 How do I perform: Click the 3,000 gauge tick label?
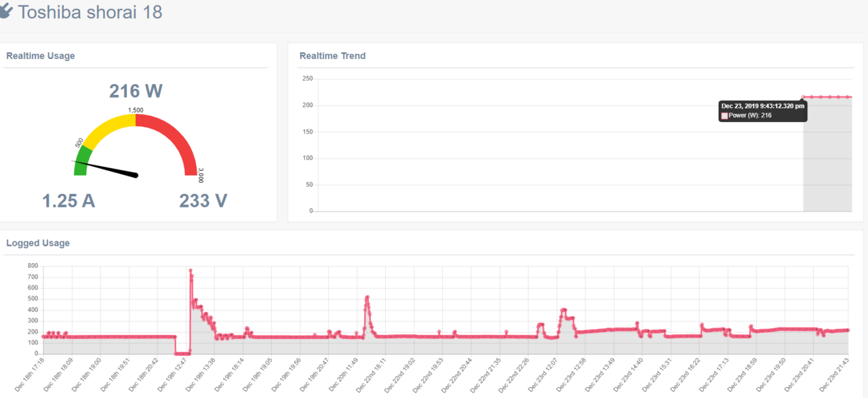tap(201, 176)
